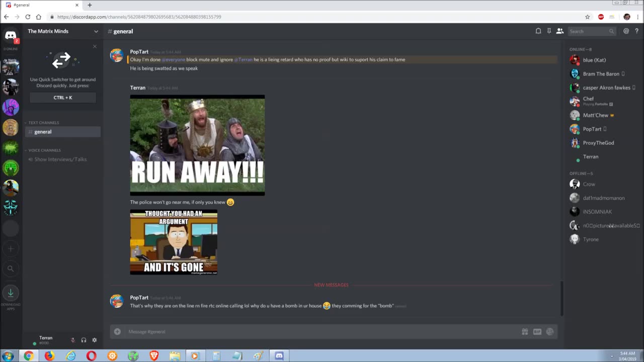Screen dimensions: 644x362
Task: Click the browser back arrow
Action: 6,17
